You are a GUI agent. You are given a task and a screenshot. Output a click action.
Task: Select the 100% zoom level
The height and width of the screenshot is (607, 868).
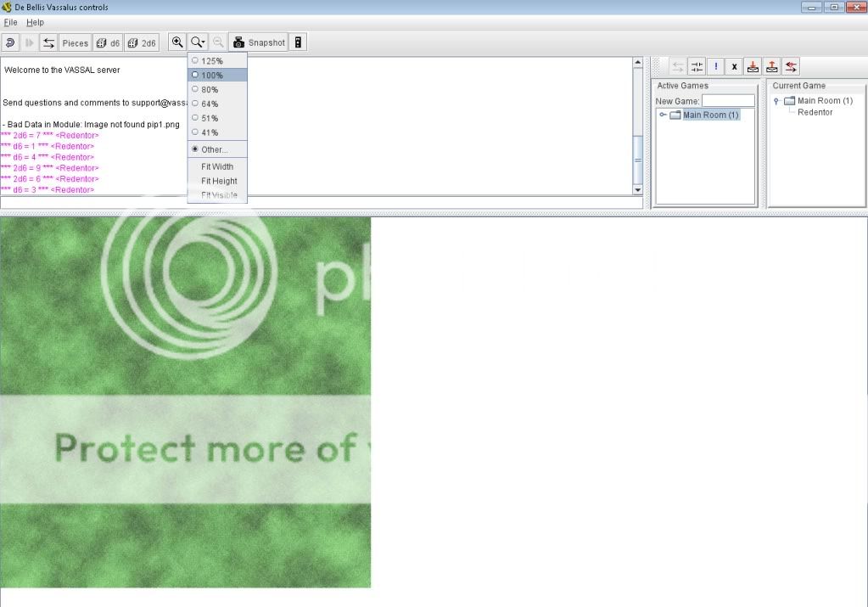[x=217, y=76]
